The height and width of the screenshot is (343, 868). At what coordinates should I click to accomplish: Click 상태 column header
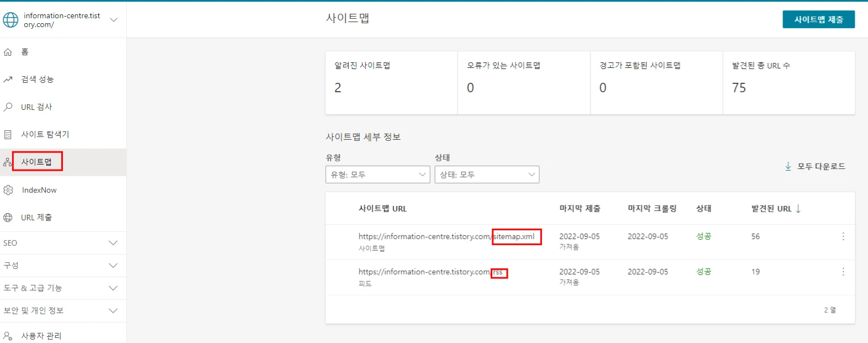pos(704,209)
